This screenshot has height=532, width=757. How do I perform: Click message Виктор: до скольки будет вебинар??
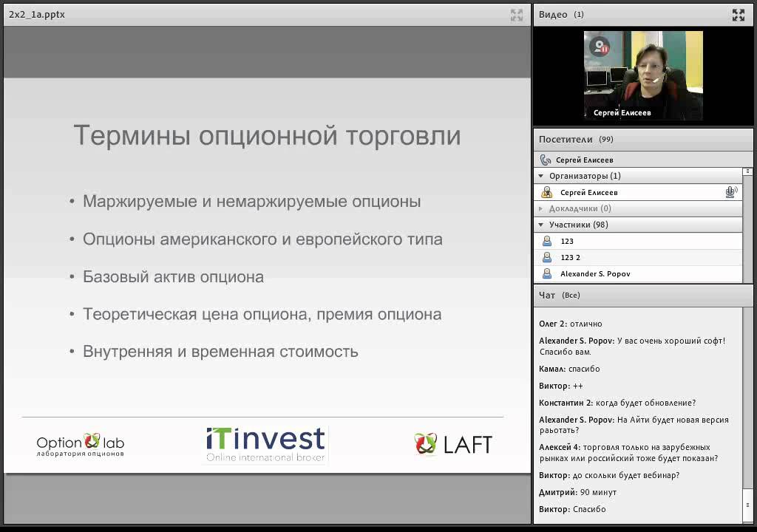coord(609,476)
